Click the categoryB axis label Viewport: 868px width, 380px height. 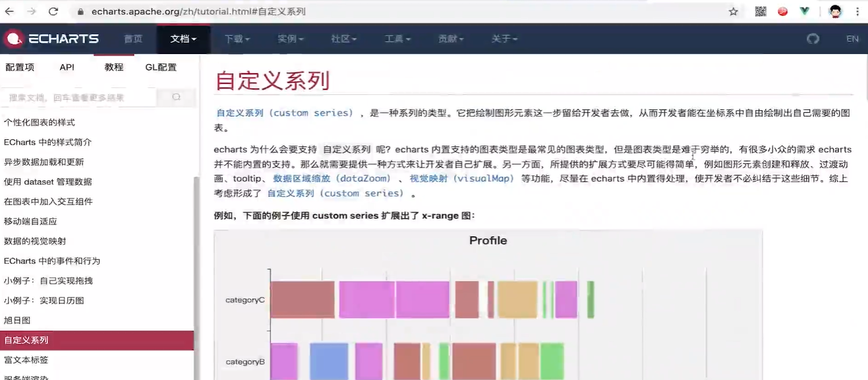tap(245, 362)
